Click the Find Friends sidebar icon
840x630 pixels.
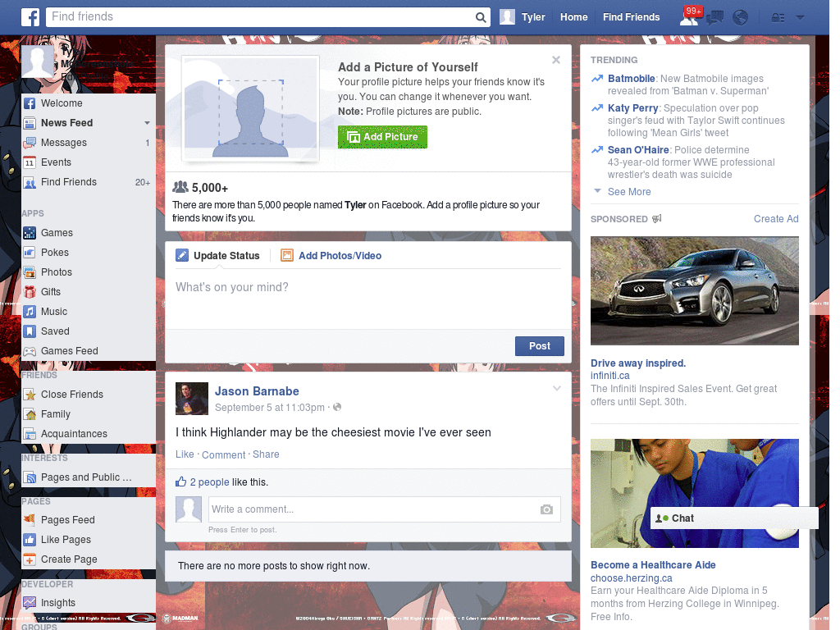(x=30, y=182)
